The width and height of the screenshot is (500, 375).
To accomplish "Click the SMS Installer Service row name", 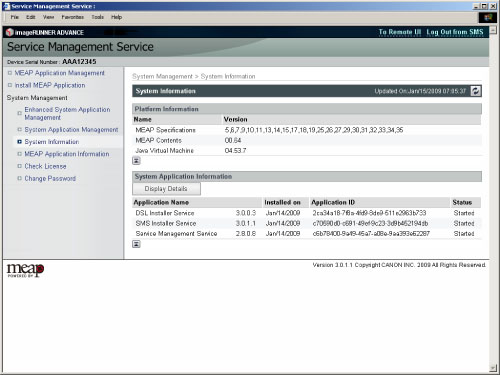I will tap(166, 223).
